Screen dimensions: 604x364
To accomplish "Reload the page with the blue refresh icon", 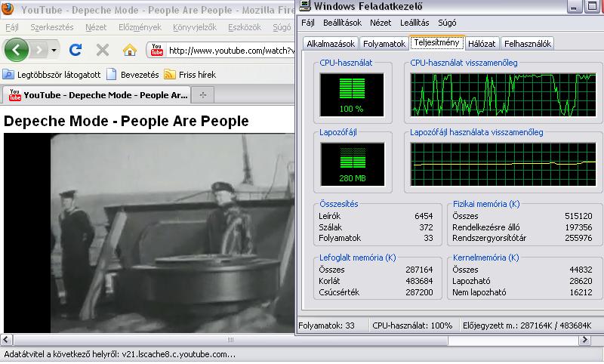I will tap(75, 50).
